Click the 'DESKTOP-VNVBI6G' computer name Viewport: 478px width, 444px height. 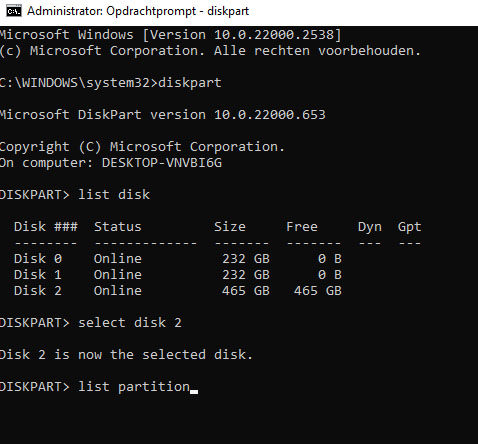point(162,163)
